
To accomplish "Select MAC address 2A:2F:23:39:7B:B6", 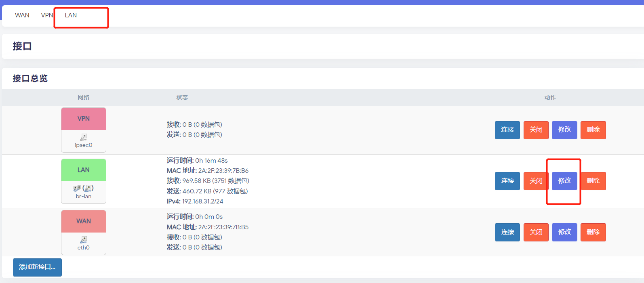I will coord(223,170).
